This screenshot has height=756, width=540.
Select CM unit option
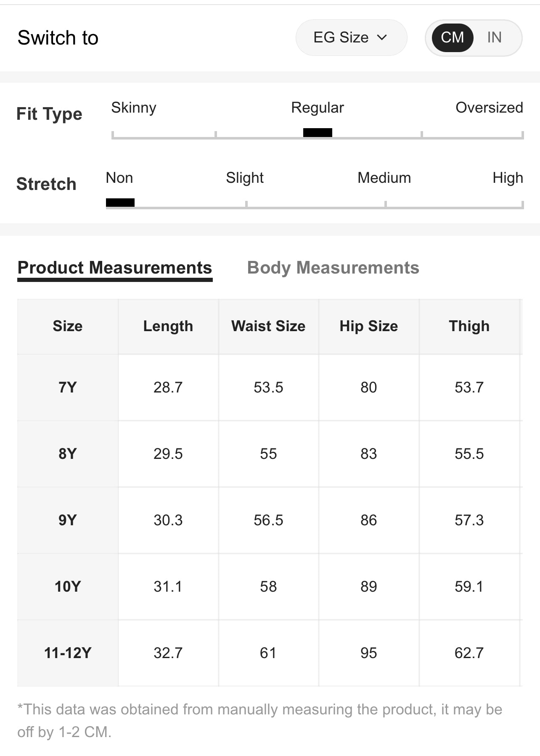(452, 37)
